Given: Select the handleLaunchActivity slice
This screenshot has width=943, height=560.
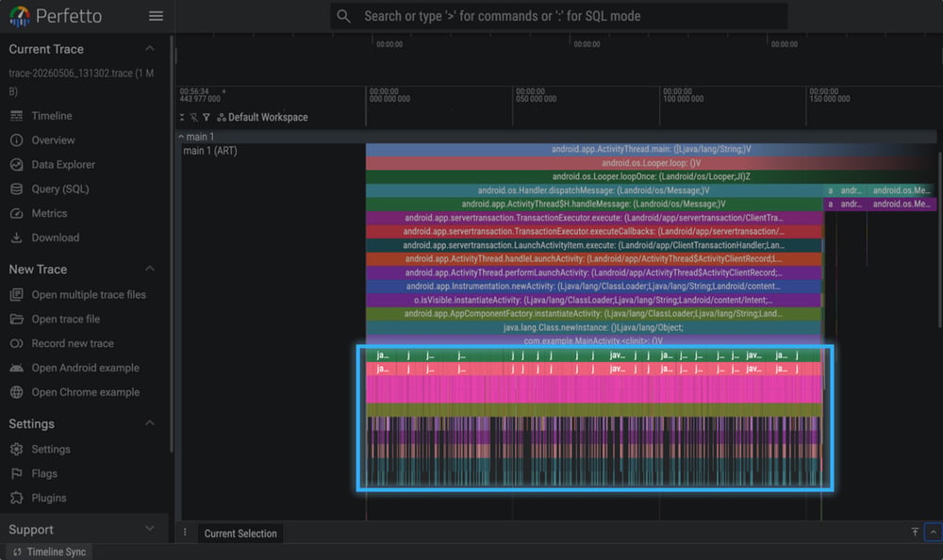Looking at the screenshot, I should (x=594, y=258).
